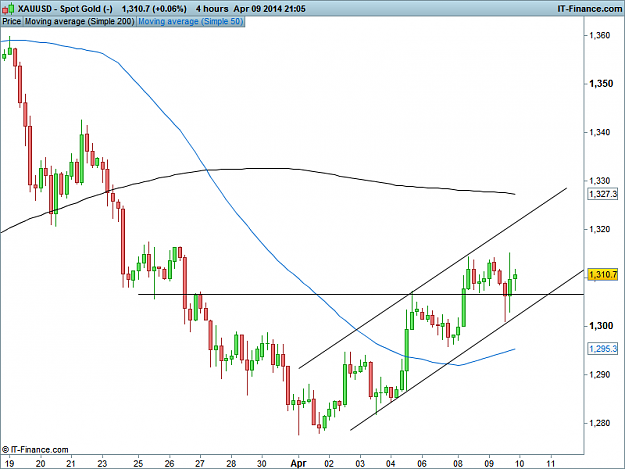Click the 1,327.3 moving average value label
Screen dimensions: 625x469
coord(603,194)
